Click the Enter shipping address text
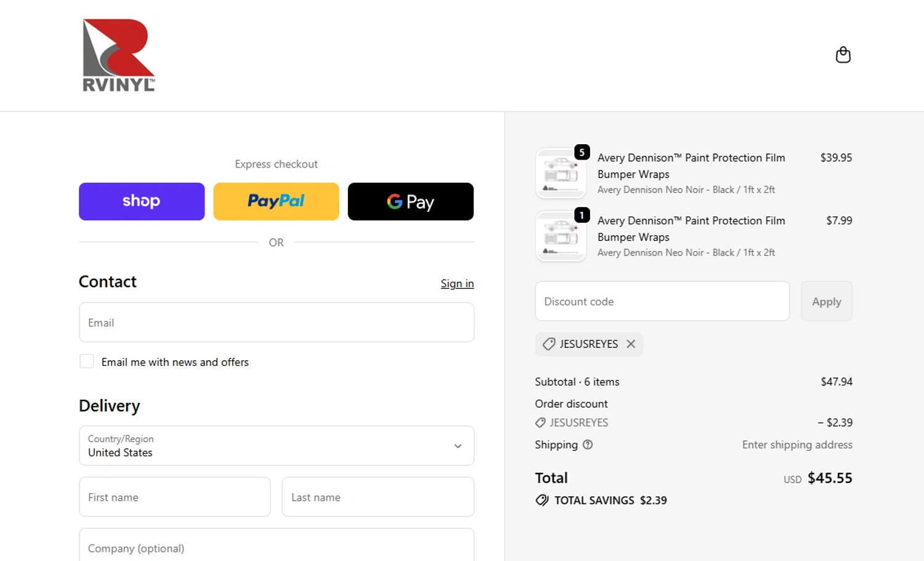The height and width of the screenshot is (561, 924). [x=797, y=445]
